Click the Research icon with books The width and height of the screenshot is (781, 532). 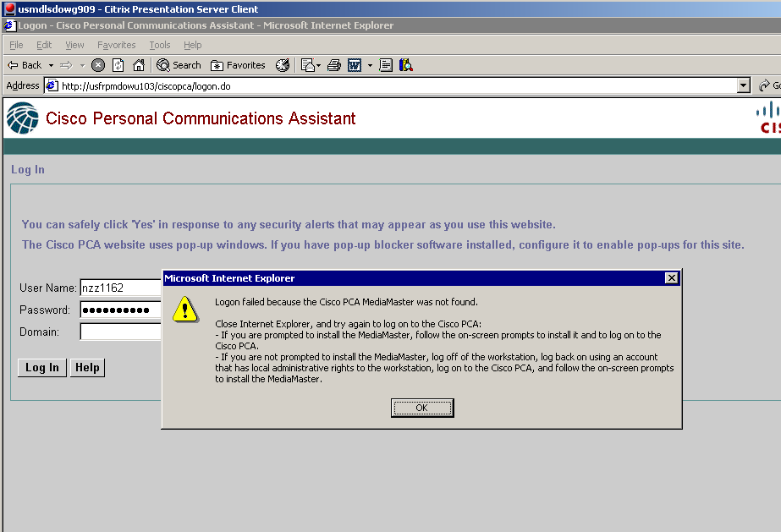406,65
